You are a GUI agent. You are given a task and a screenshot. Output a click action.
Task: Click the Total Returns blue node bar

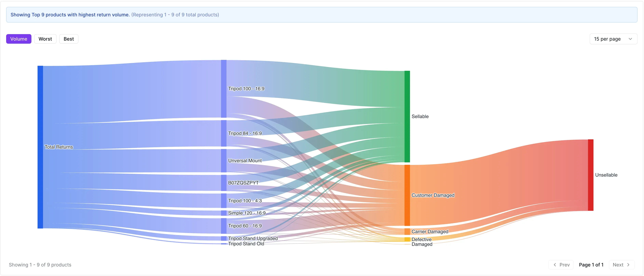coord(40,147)
